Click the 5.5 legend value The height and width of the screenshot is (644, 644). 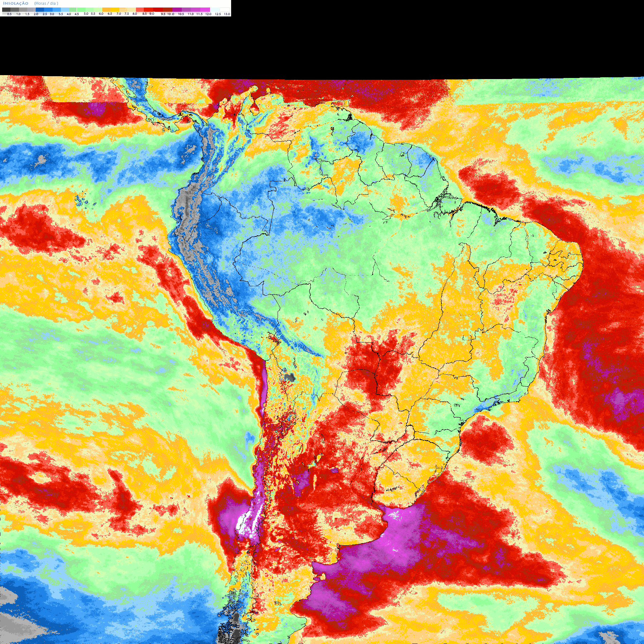click(93, 14)
